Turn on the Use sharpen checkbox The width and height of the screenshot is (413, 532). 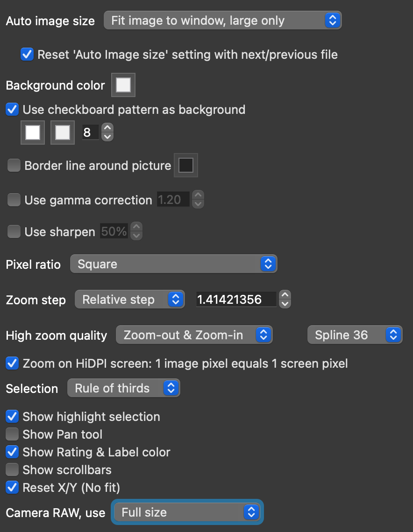(x=14, y=232)
